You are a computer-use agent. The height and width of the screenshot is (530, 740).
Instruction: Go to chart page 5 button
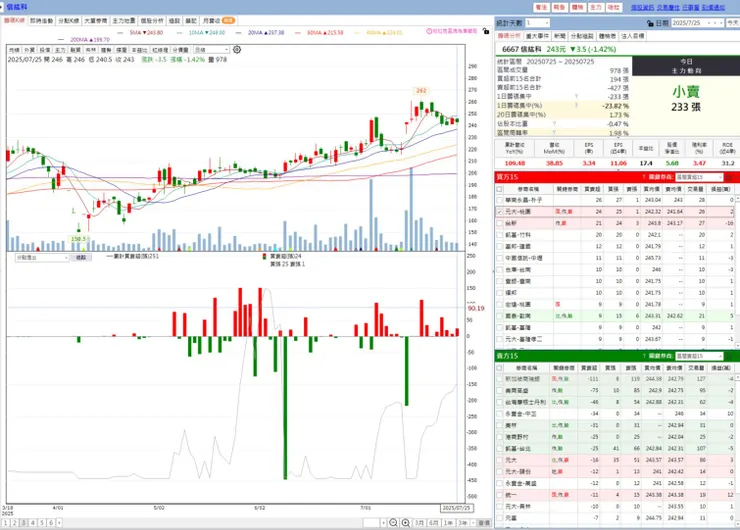[x=42, y=522]
